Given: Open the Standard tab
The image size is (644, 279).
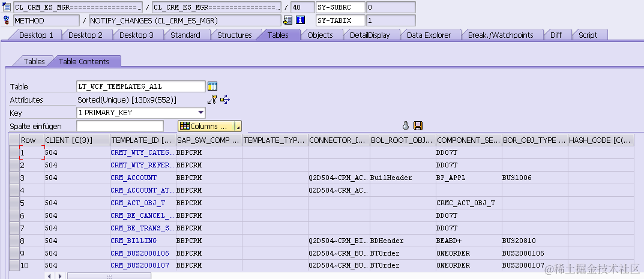Looking at the screenshot, I should pos(185,35).
